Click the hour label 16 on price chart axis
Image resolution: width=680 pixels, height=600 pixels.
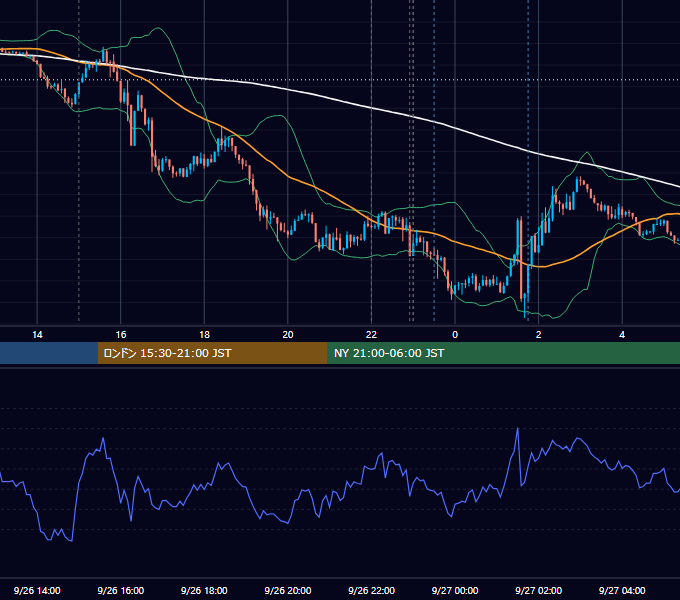(121, 335)
